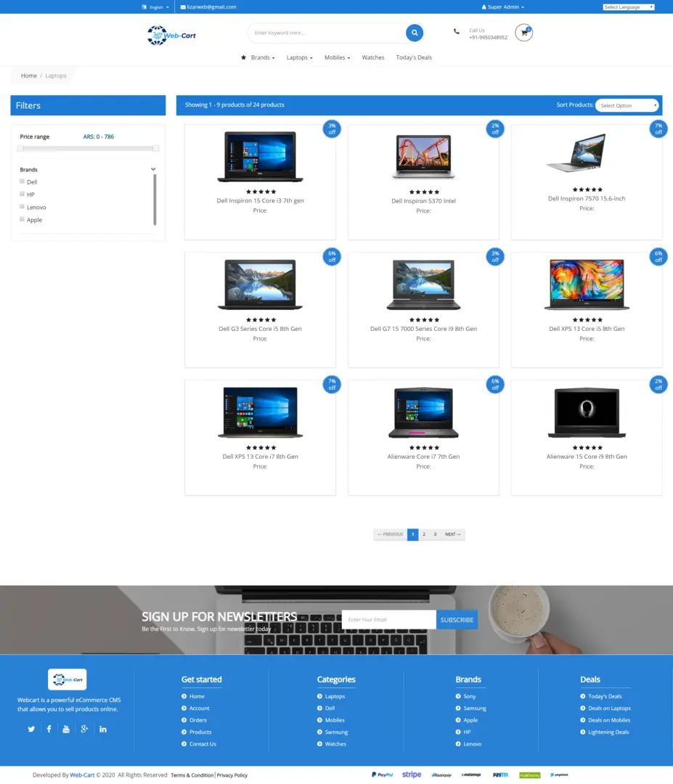Viewport: 673px width, 784px height.
Task: Open Today's Deals menu item
Action: click(x=414, y=57)
